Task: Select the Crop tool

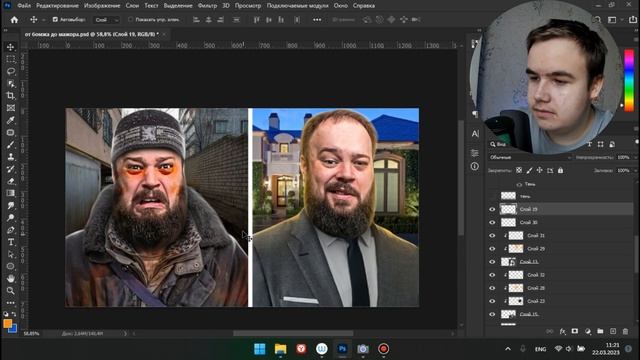Action: [x=11, y=96]
